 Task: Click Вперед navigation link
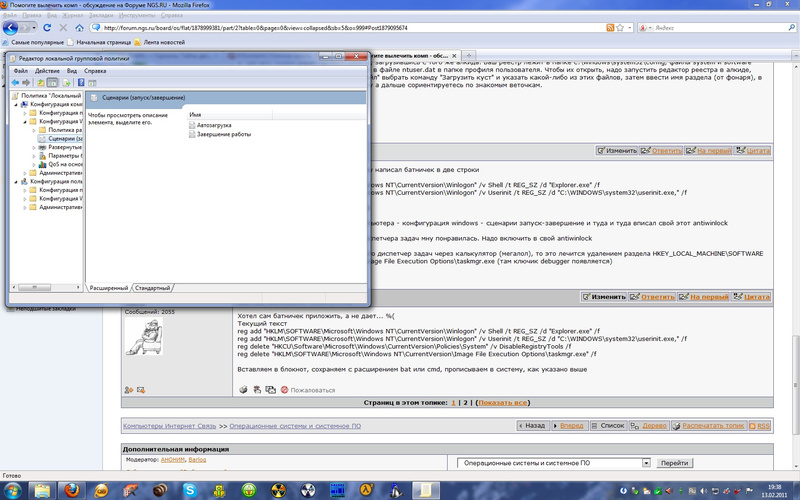(x=569, y=426)
